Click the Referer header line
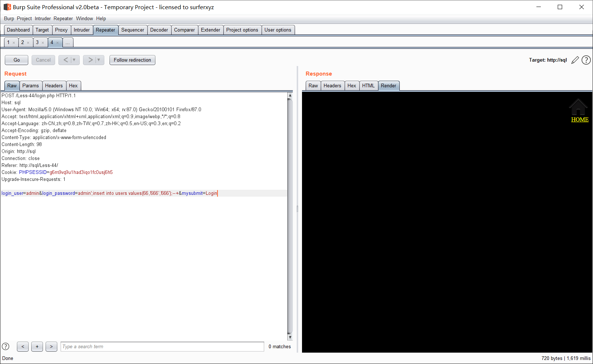 click(30, 165)
